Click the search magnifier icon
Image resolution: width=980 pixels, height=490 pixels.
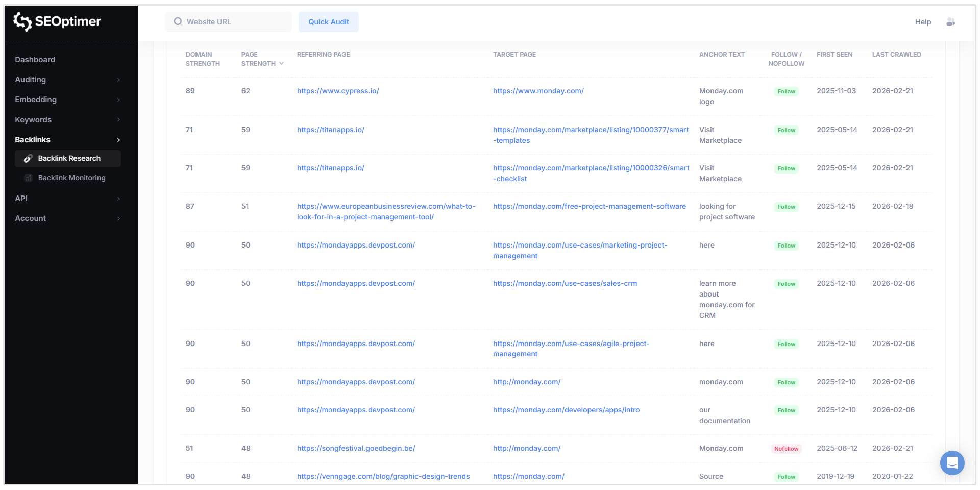178,21
